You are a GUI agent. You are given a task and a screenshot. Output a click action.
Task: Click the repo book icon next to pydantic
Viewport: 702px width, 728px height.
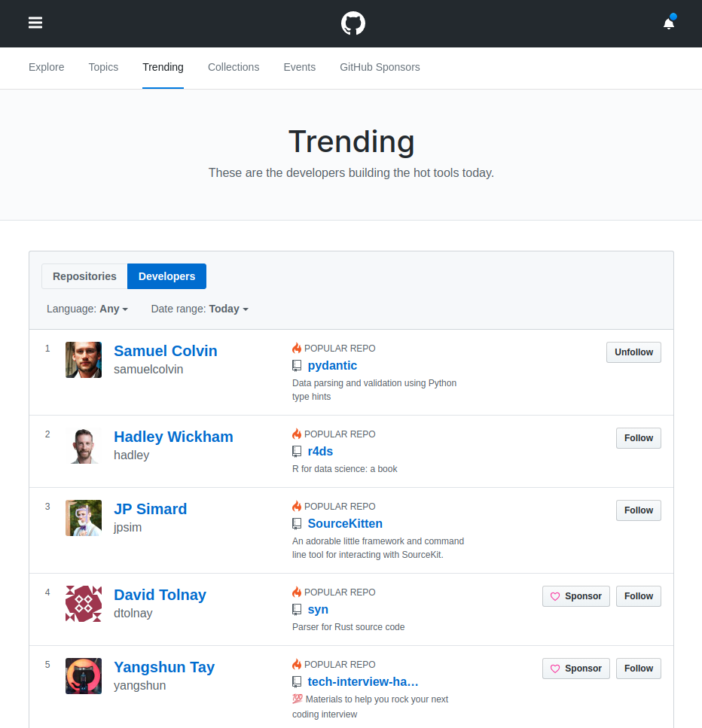pos(297,366)
